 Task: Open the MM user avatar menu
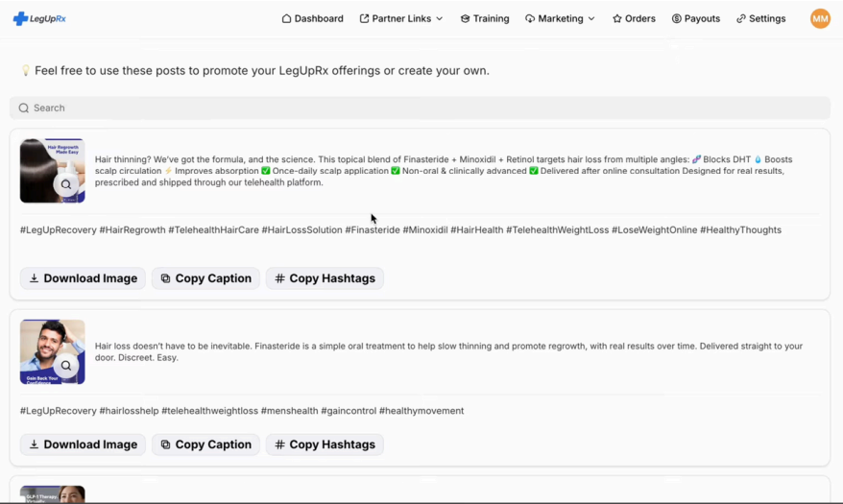tap(819, 18)
